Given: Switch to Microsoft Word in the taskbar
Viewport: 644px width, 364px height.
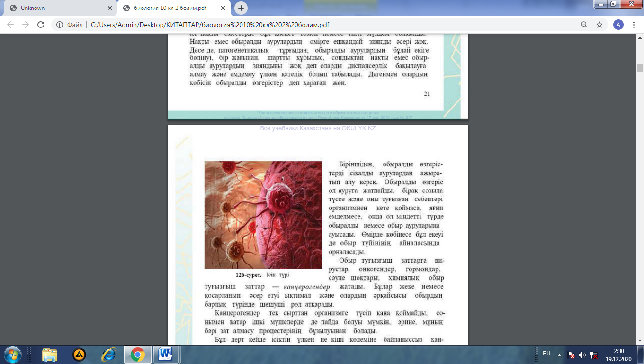Looking at the screenshot, I should [166, 355].
